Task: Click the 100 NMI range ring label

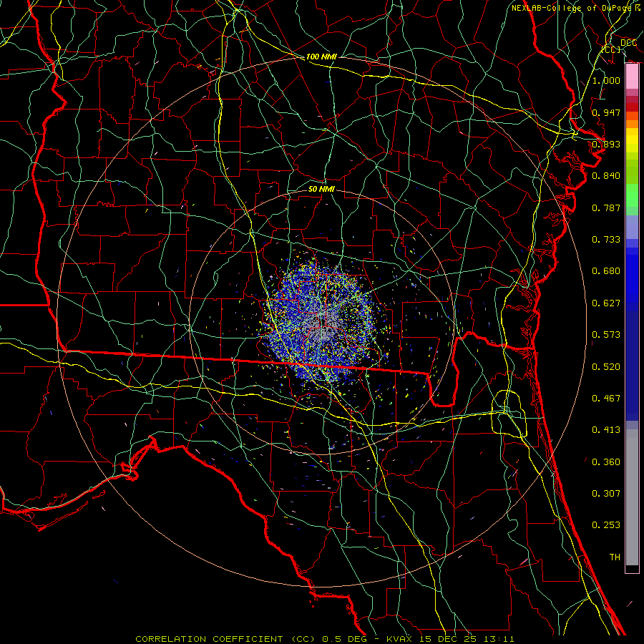Action: pos(321,57)
